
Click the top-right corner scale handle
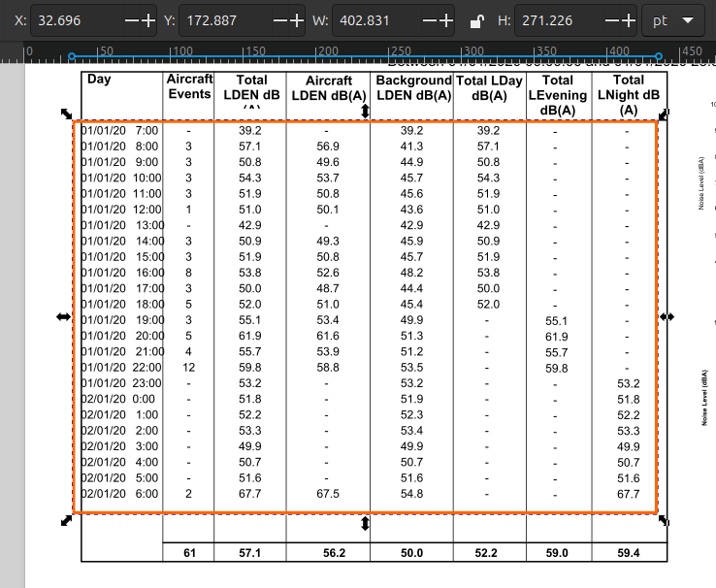click(665, 114)
